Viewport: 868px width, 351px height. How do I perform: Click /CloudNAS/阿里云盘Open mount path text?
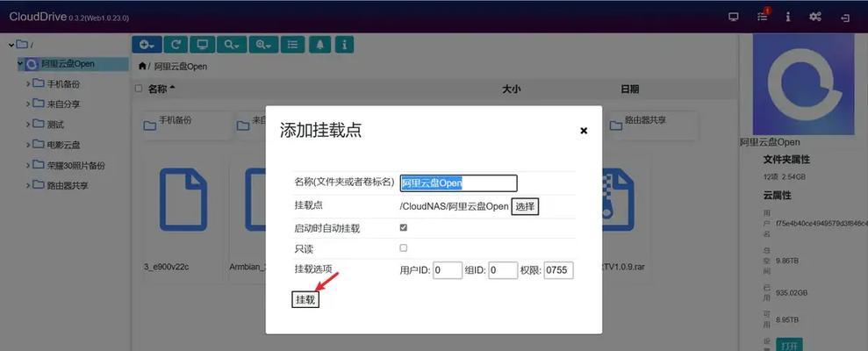[x=454, y=206]
